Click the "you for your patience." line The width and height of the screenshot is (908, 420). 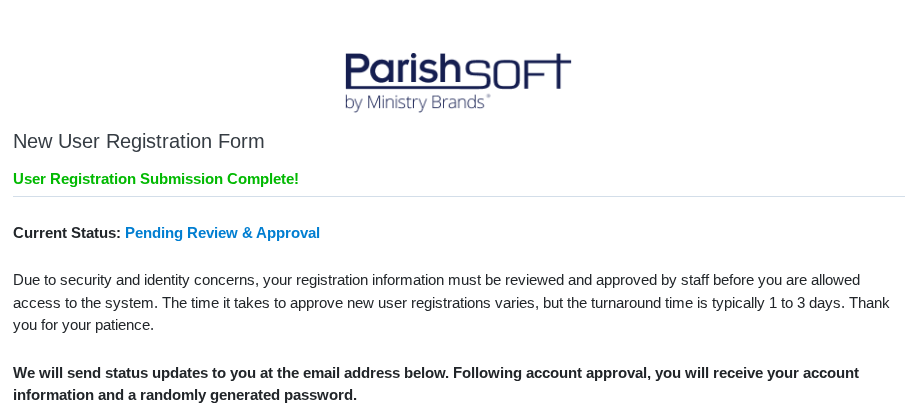83,325
